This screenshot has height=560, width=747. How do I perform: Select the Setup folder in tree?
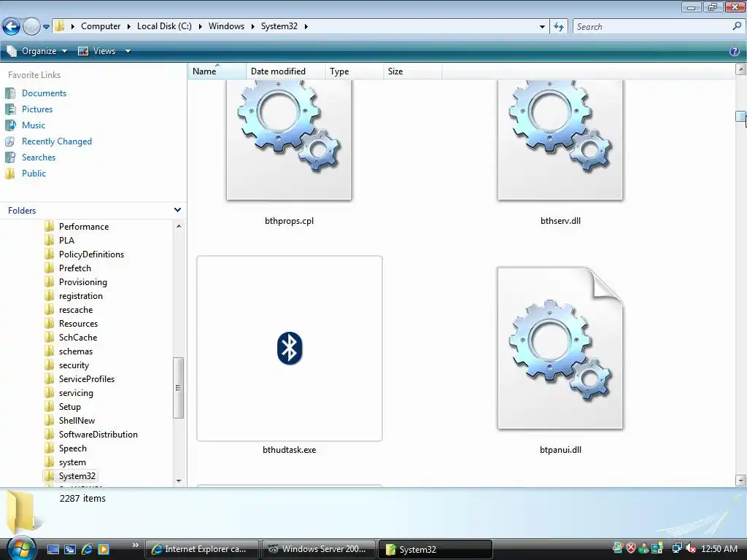click(x=69, y=407)
